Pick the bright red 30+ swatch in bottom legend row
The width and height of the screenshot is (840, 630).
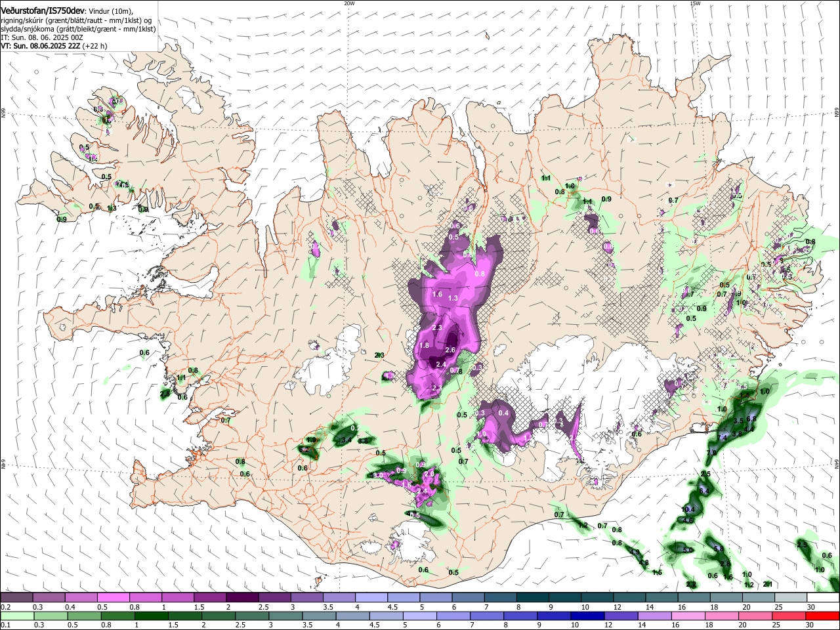coord(823,616)
